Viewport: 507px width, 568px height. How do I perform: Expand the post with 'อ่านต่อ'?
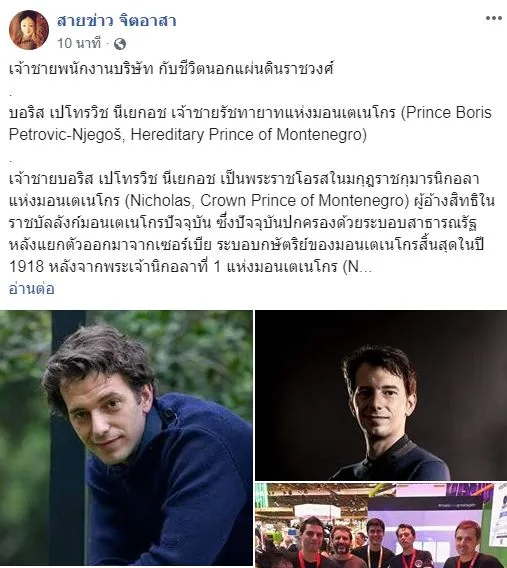pos(32,289)
